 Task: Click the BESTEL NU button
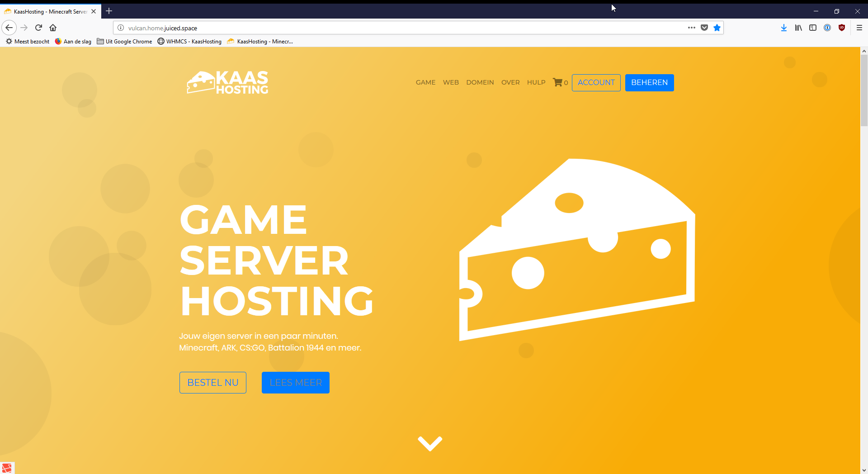point(212,383)
